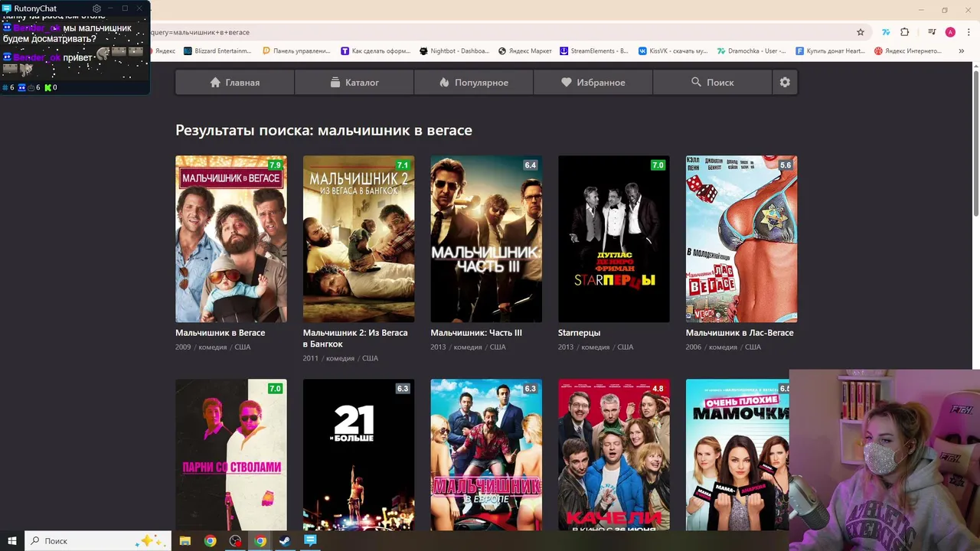The image size is (980, 551).
Task: Click the Результаты поиска heading
Action: click(324, 130)
